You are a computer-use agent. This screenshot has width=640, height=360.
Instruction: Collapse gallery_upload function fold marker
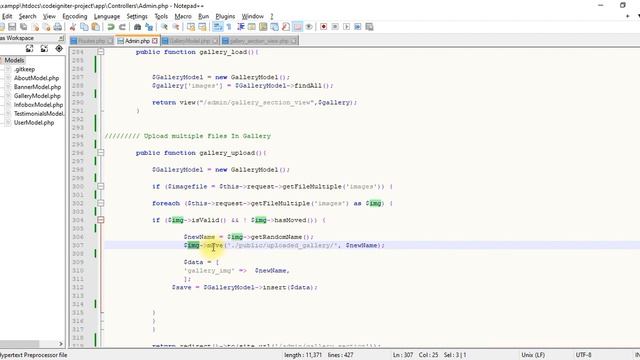pos(100,153)
